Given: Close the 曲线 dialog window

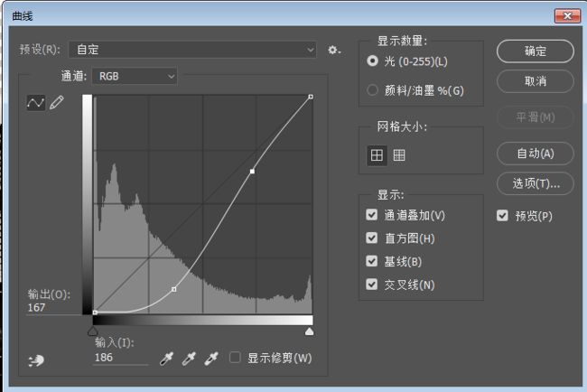Looking at the screenshot, I should (x=567, y=15).
